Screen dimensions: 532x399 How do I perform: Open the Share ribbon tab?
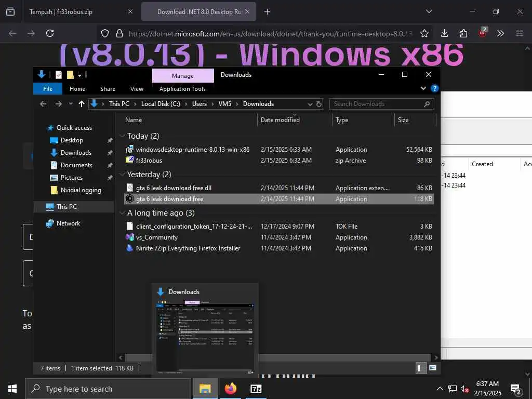tap(108, 89)
